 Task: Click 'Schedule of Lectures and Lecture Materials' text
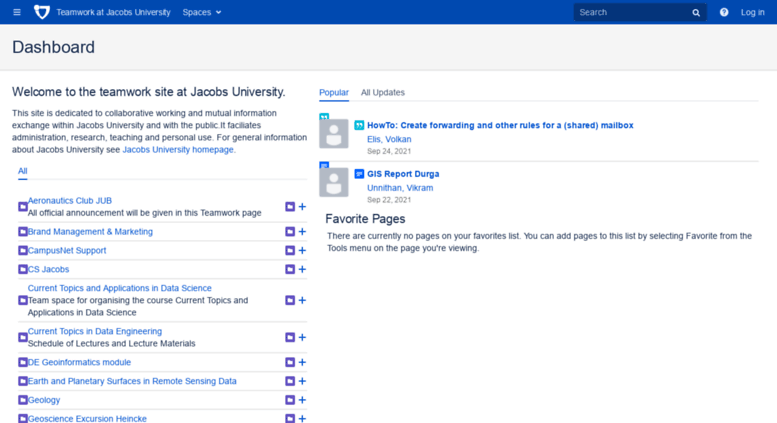point(111,343)
